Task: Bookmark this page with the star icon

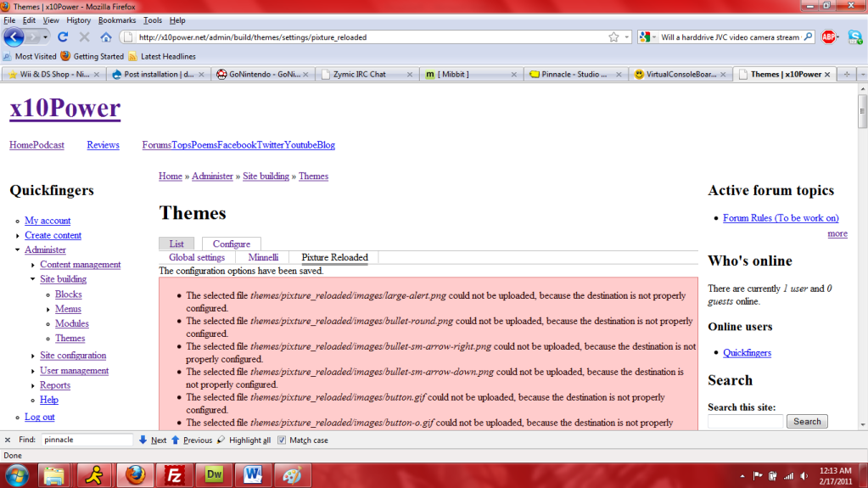Action: pyautogui.click(x=613, y=37)
